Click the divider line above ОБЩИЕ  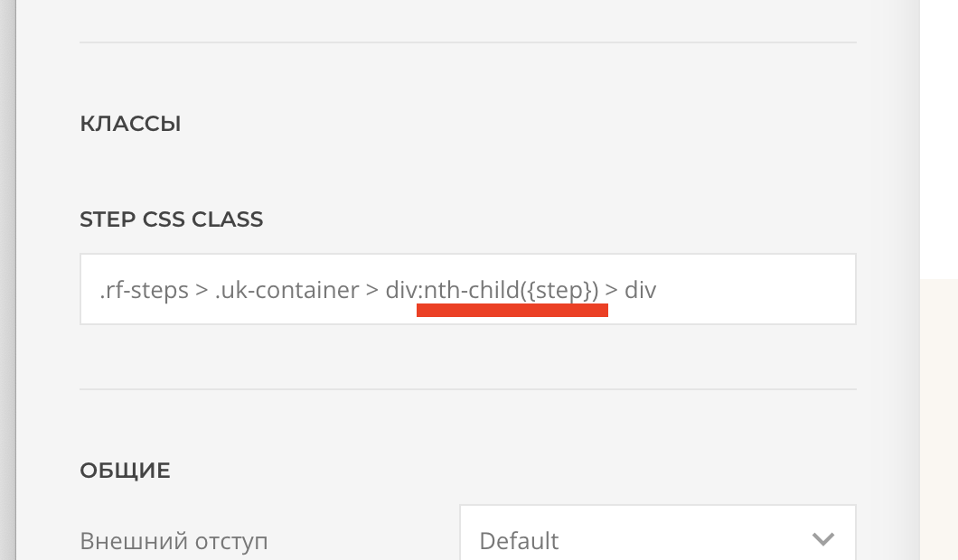pyautogui.click(x=467, y=389)
